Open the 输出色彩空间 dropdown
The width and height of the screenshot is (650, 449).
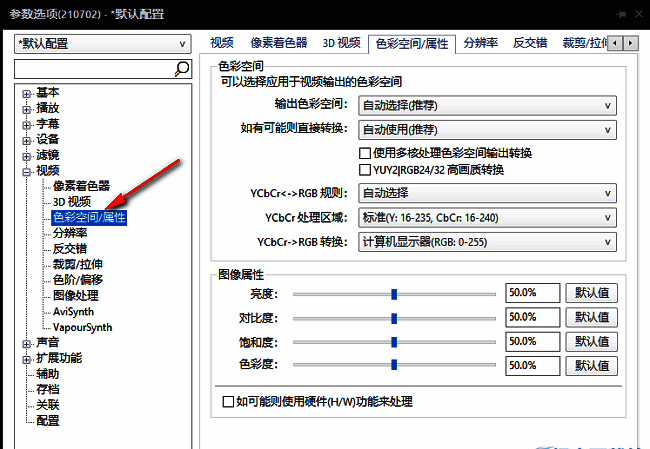pyautogui.click(x=487, y=105)
